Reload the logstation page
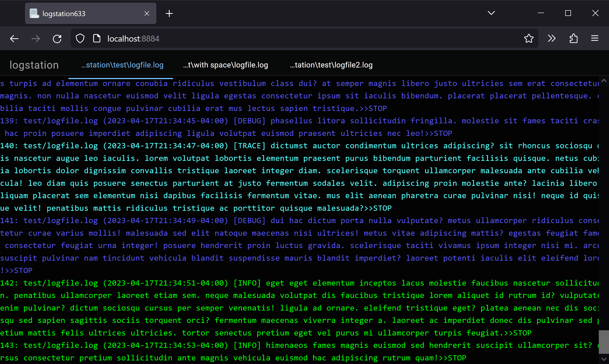Screen dimensions: 609x364 [x=57, y=38]
